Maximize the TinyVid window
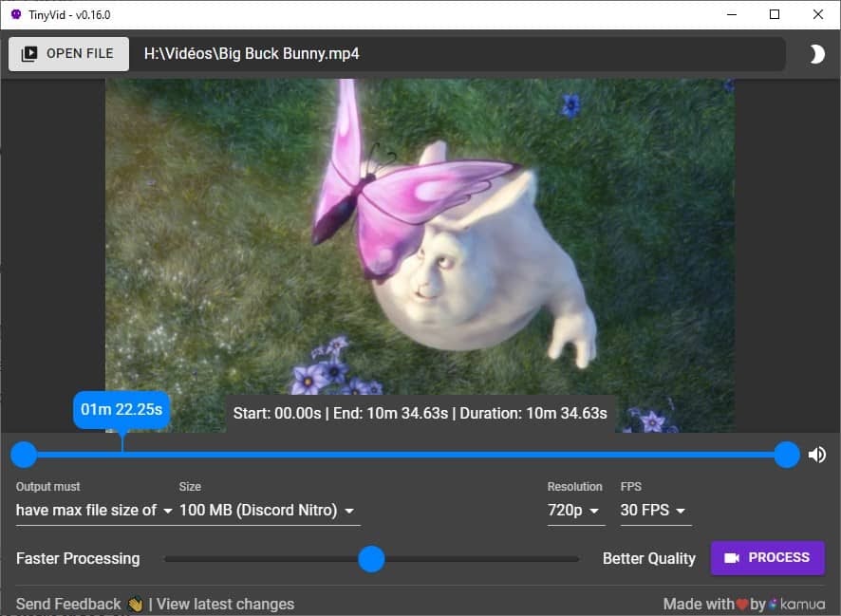The height and width of the screenshot is (616, 841). [775, 14]
